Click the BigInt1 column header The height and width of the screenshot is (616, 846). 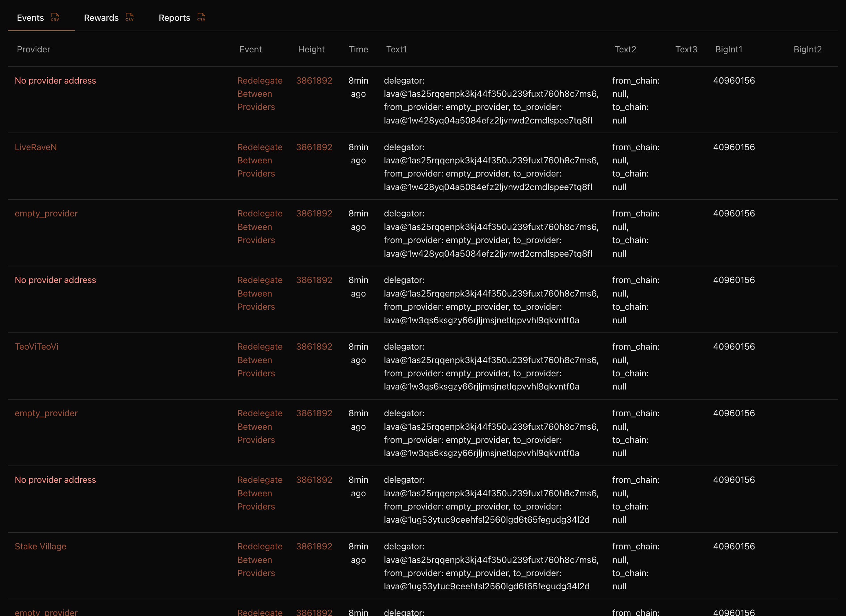point(728,49)
